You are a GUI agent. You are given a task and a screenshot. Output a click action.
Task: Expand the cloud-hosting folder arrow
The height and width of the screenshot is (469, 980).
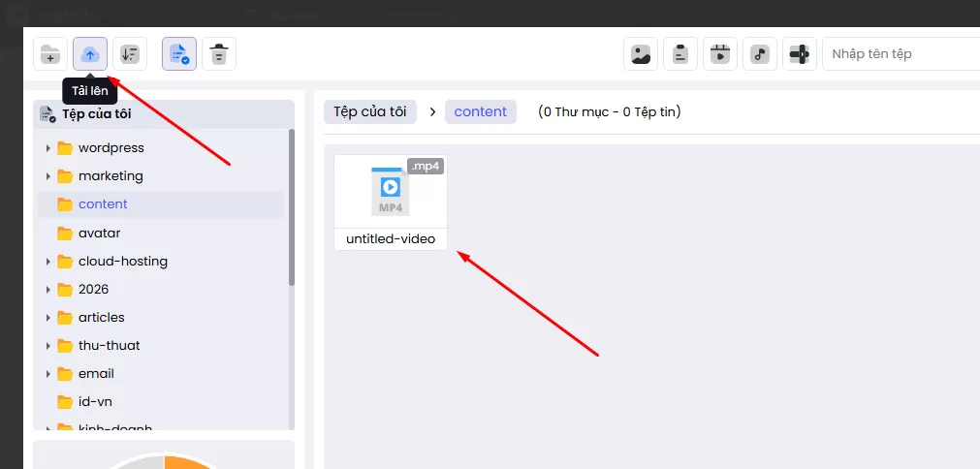click(x=47, y=262)
